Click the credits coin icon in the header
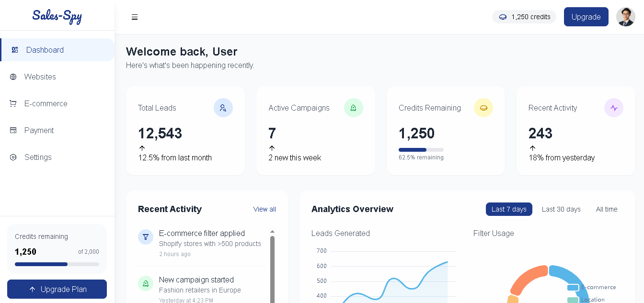 503,16
